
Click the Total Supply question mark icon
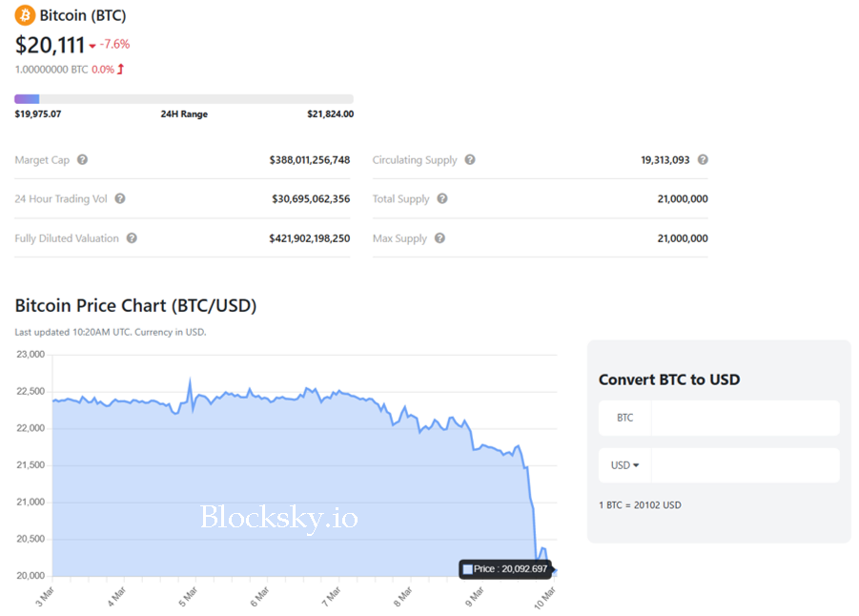(442, 198)
